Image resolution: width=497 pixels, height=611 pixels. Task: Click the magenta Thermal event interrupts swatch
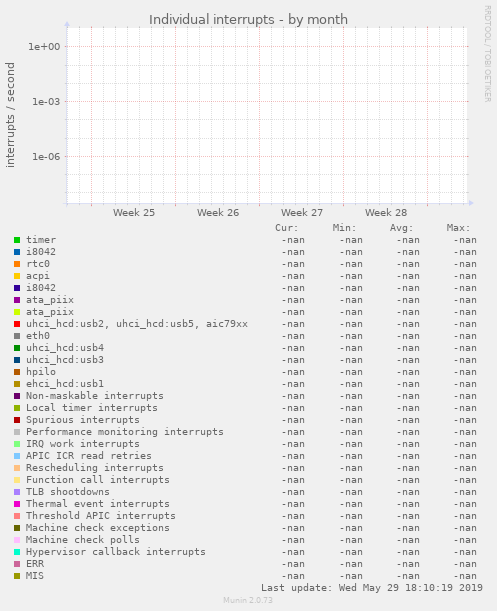[x=17, y=504]
